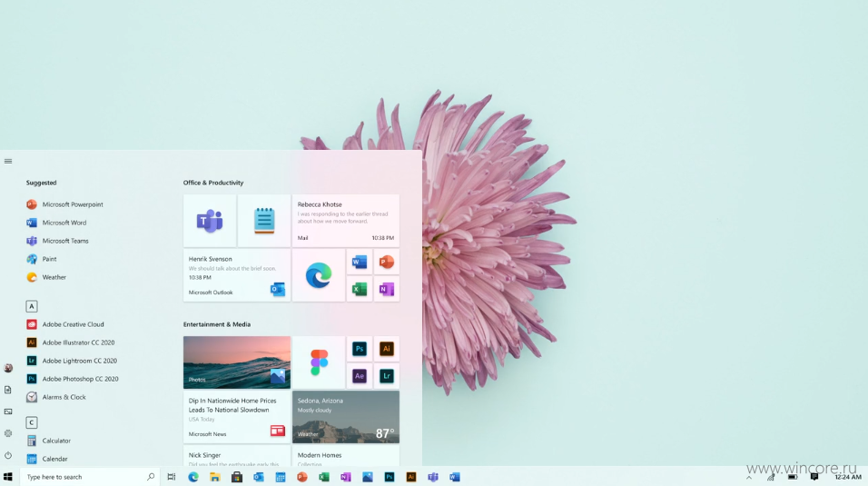Open Paint from the Suggested list

point(42,259)
